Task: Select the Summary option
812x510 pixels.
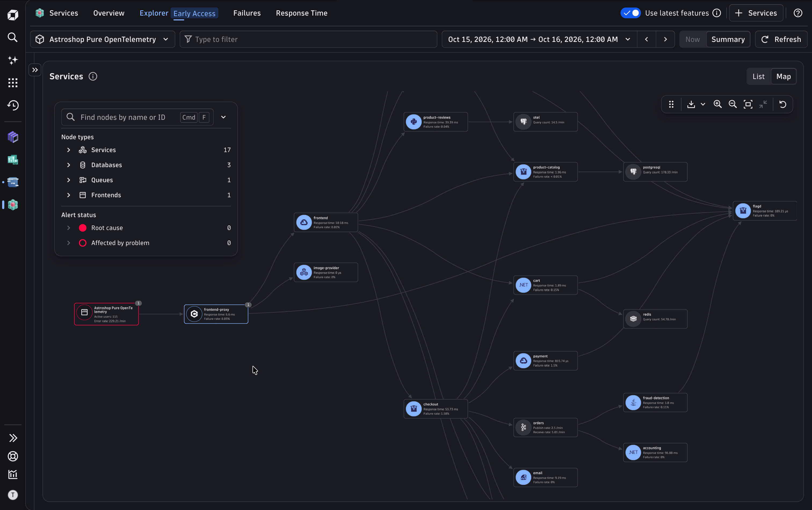Action: [728, 39]
